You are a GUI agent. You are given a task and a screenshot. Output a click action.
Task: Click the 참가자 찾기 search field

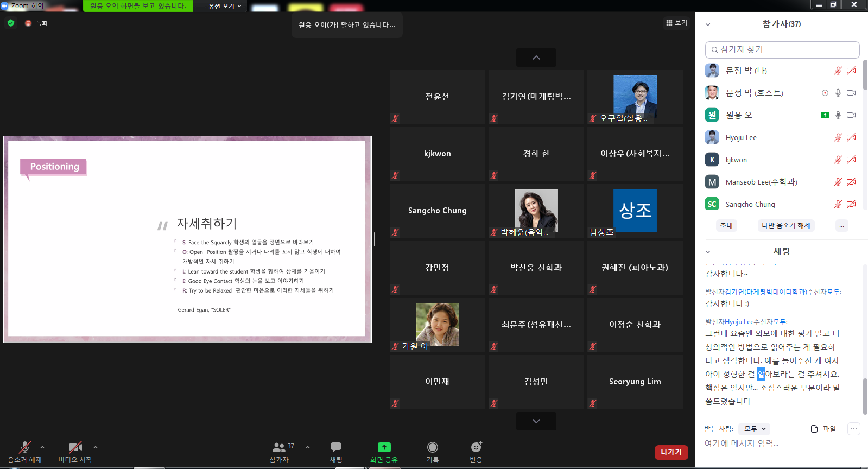point(782,49)
